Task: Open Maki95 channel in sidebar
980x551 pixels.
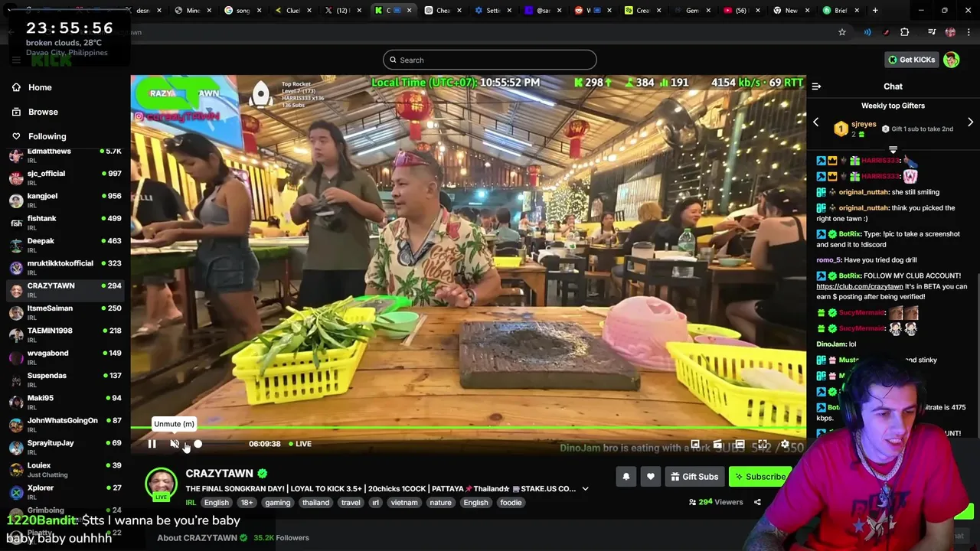Action: click(65, 402)
